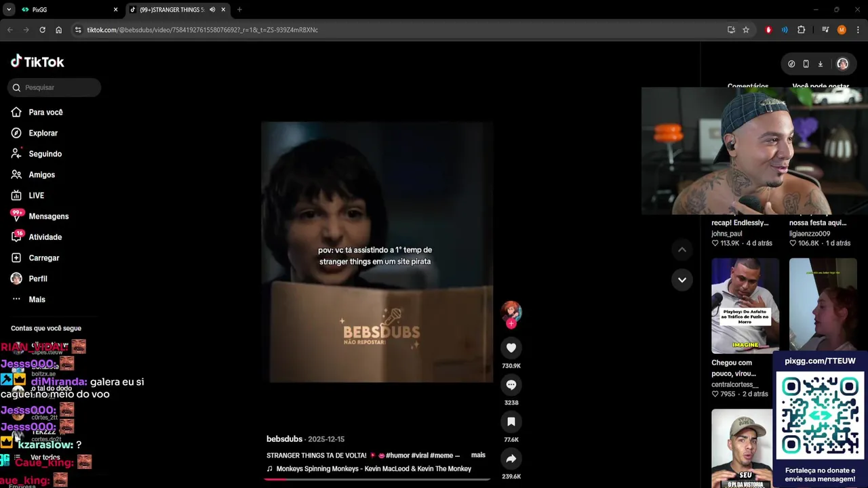Open the SEU video thumbnail
This screenshot has height=488, width=868.
click(x=742, y=448)
